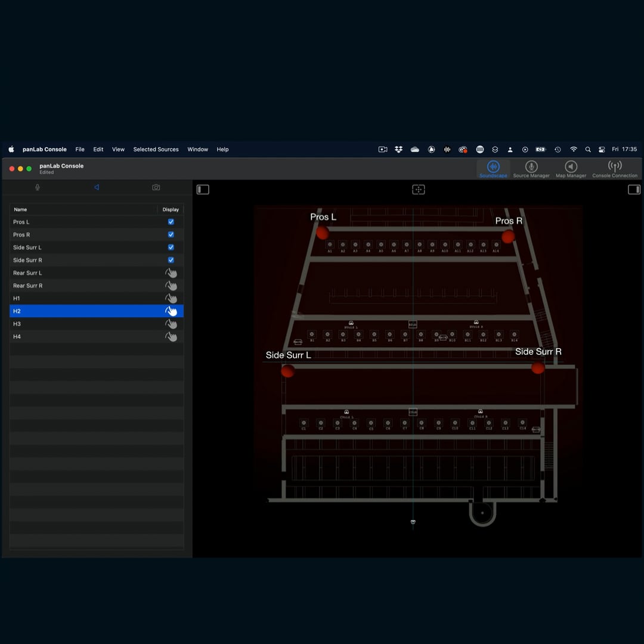Select the Side Surr R list row
Screen dimensions: 644x644
pos(97,260)
